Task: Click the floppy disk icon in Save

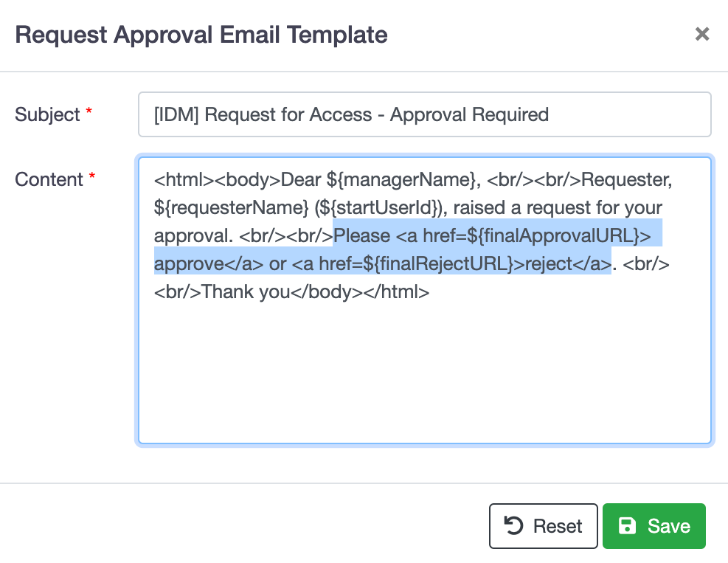Action: (x=627, y=526)
